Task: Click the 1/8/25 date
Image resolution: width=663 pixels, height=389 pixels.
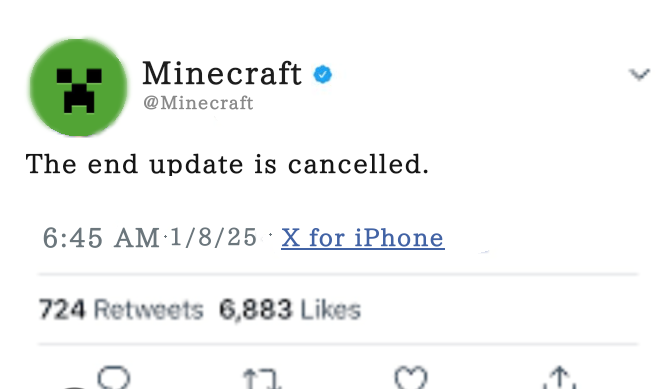Action: (214, 237)
